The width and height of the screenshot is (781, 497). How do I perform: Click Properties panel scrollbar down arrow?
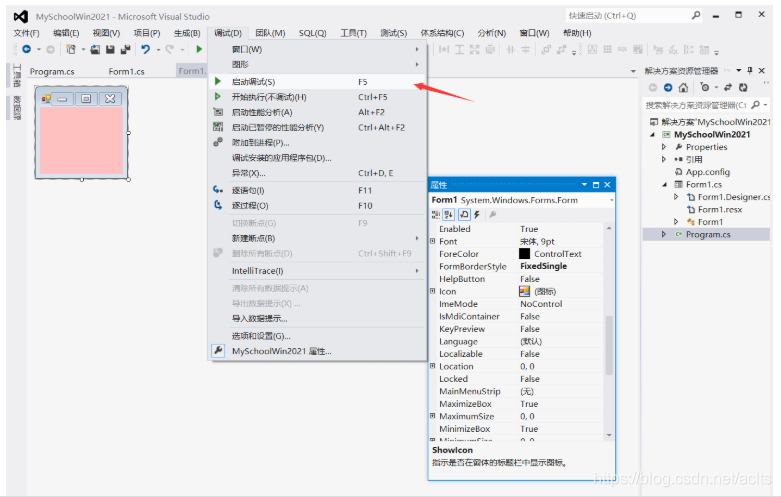tap(609, 435)
